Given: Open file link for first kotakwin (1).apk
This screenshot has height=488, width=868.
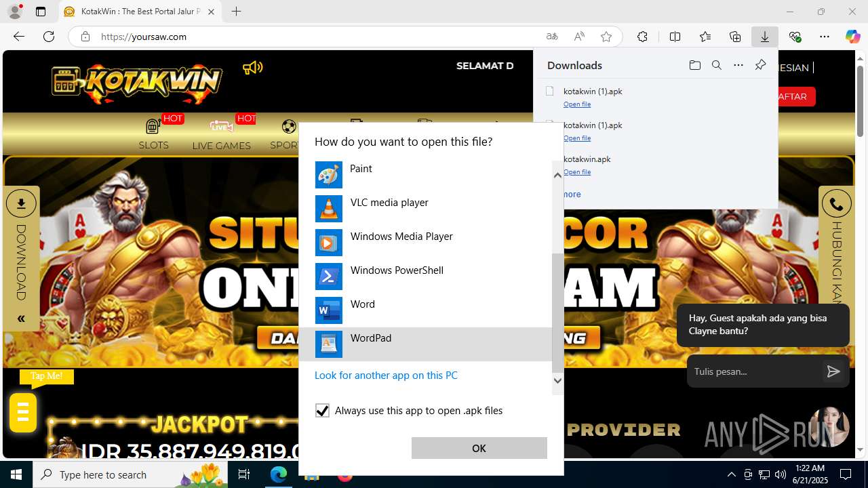Looking at the screenshot, I should pos(577,104).
